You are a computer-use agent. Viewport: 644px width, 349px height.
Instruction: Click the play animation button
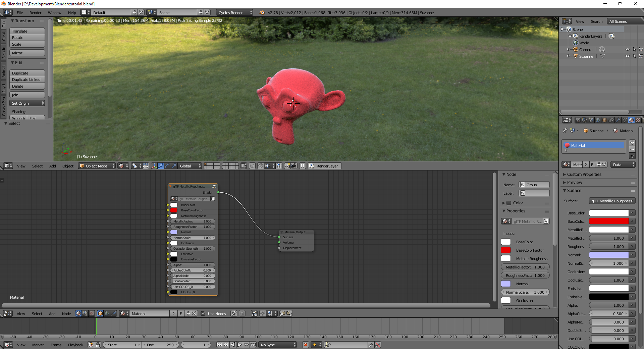tap(239, 345)
